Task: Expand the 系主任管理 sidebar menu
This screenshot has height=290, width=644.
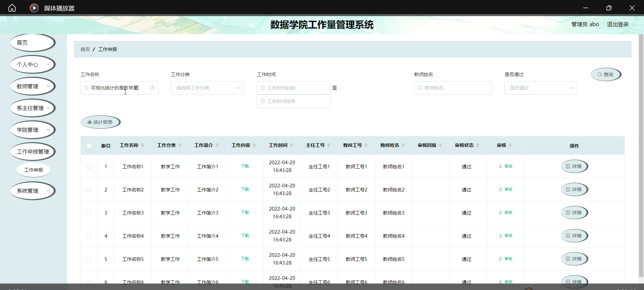Action: pyautogui.click(x=33, y=108)
